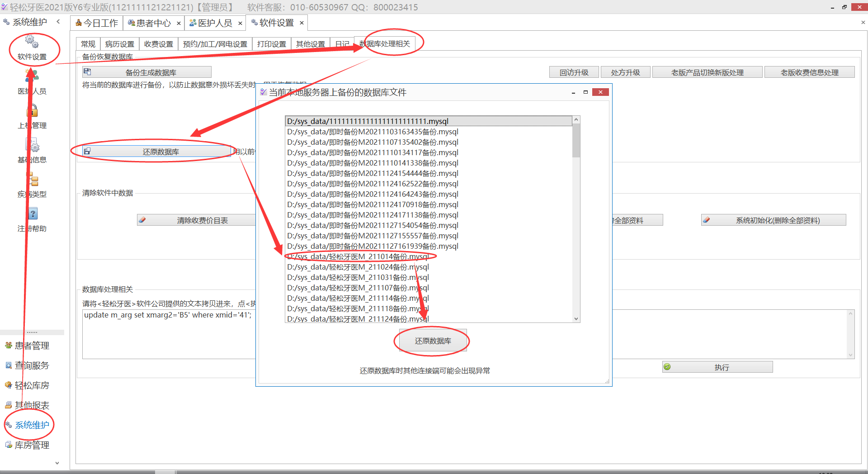868x474 pixels.
Task: Open 疾病类型 sidebar icon
Action: point(32,180)
